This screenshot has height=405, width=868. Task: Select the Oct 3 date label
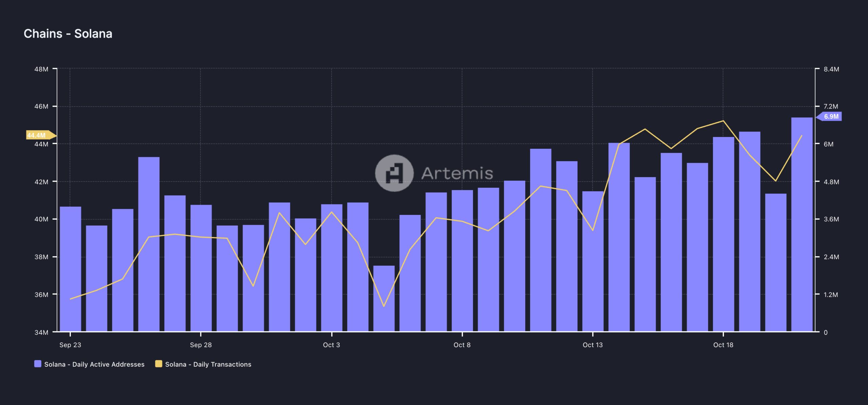331,345
